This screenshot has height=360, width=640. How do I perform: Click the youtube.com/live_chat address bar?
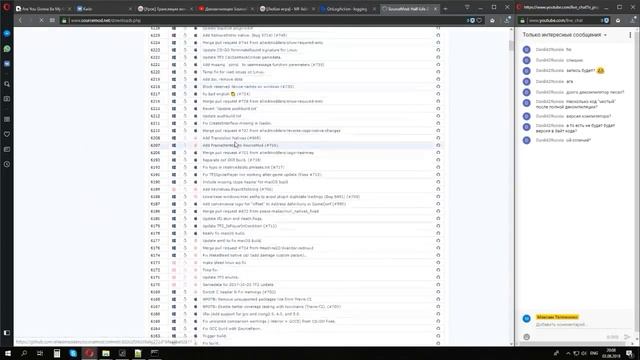point(563,20)
